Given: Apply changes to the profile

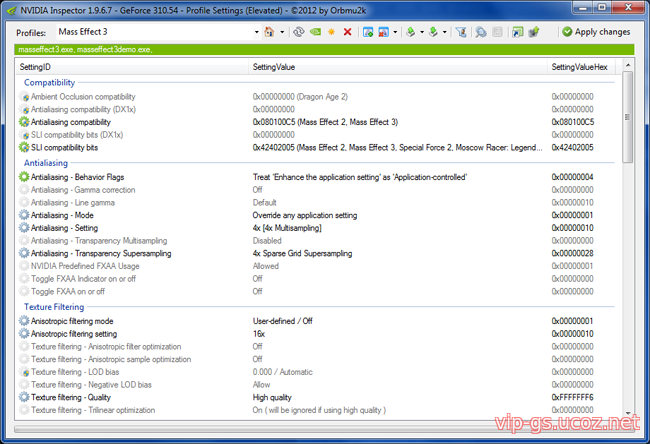Looking at the screenshot, I should coord(596,32).
